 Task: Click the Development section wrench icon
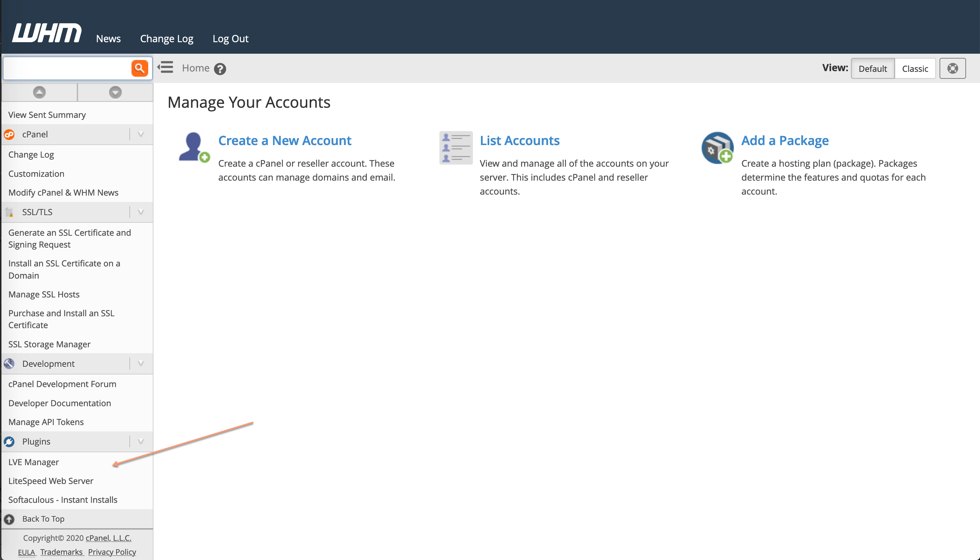click(x=9, y=363)
